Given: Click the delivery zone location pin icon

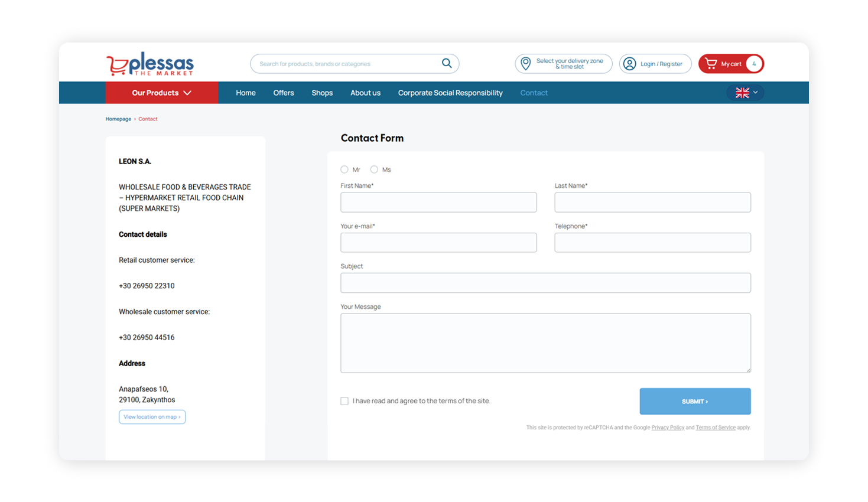Looking at the screenshot, I should pos(525,63).
